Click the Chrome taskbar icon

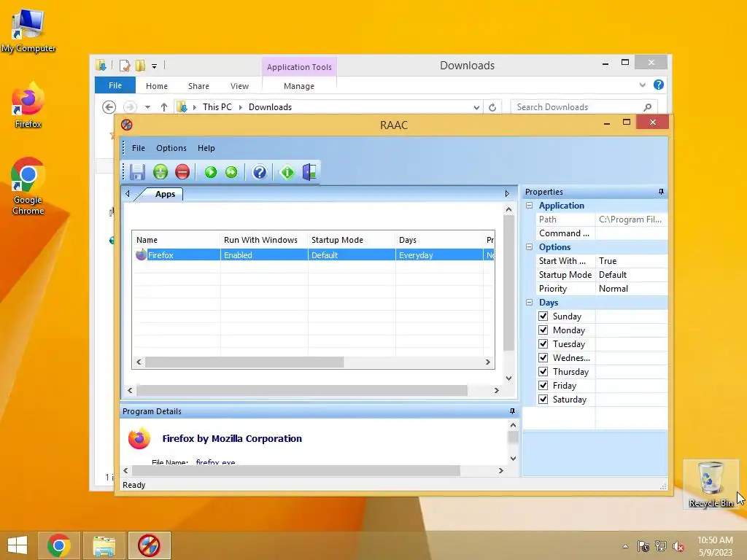click(59, 545)
